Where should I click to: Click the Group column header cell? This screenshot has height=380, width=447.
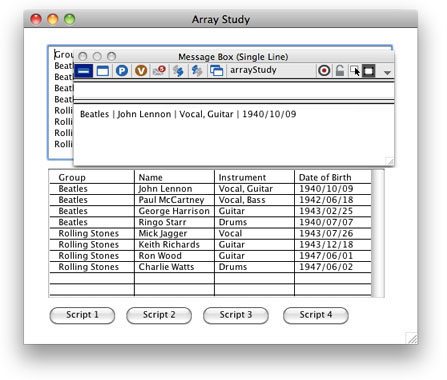(x=92, y=177)
